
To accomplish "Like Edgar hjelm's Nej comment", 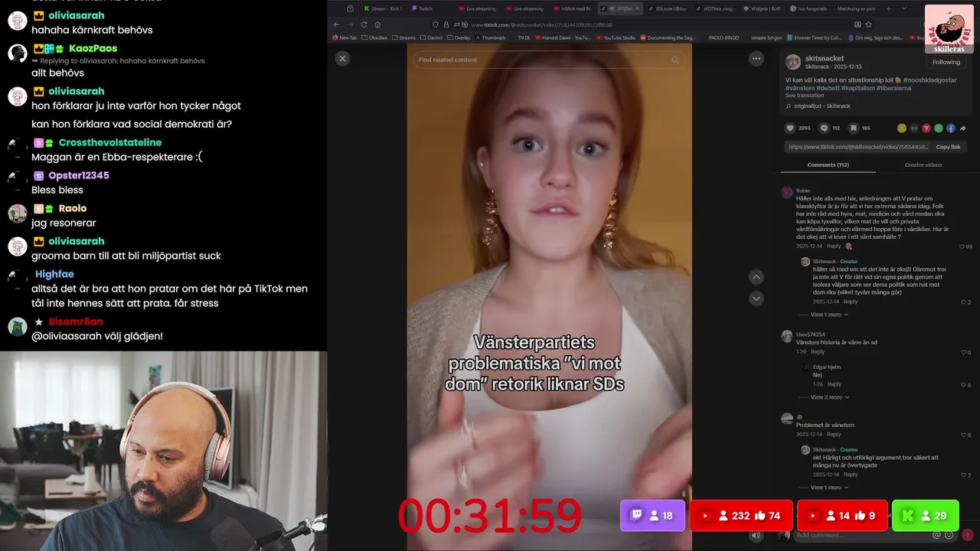I will click(963, 384).
